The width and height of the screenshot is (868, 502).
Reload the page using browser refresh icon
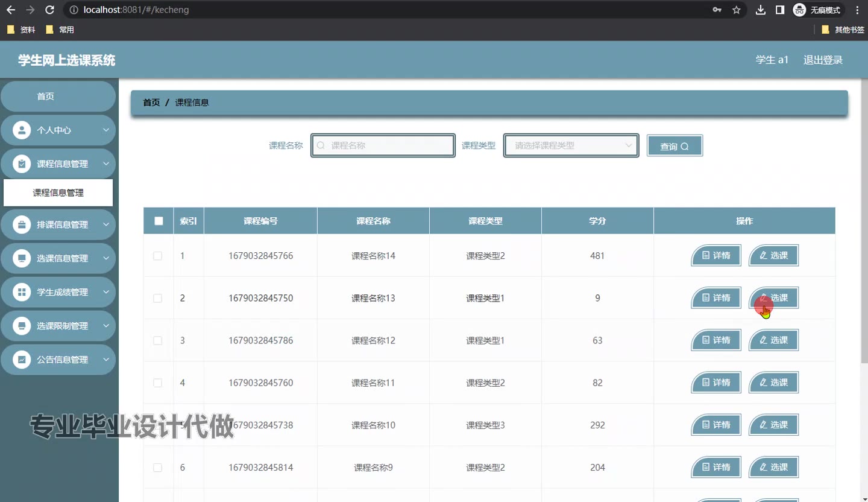click(50, 10)
